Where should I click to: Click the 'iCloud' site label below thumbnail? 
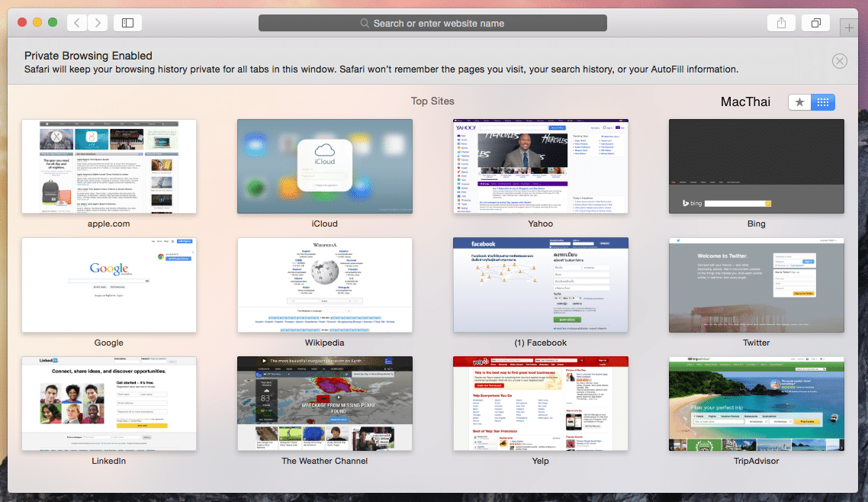324,224
